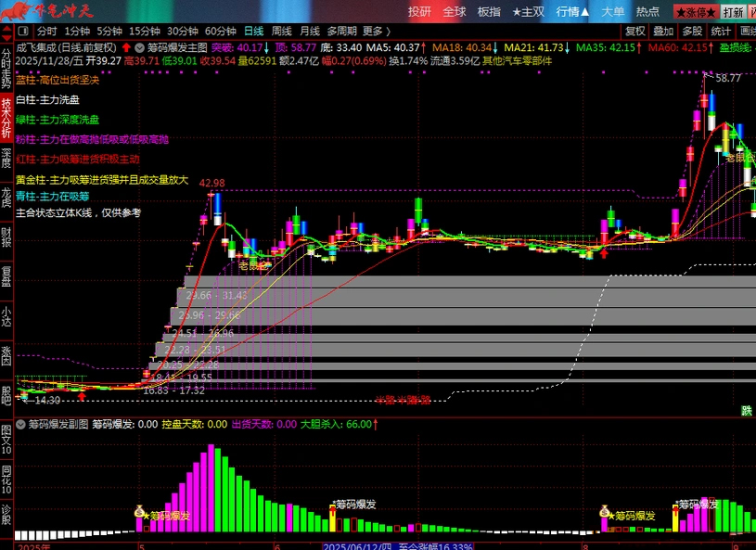This screenshot has height=550, width=756.
Task: Open the 图文10 sidebar tab
Action: (x=6, y=439)
